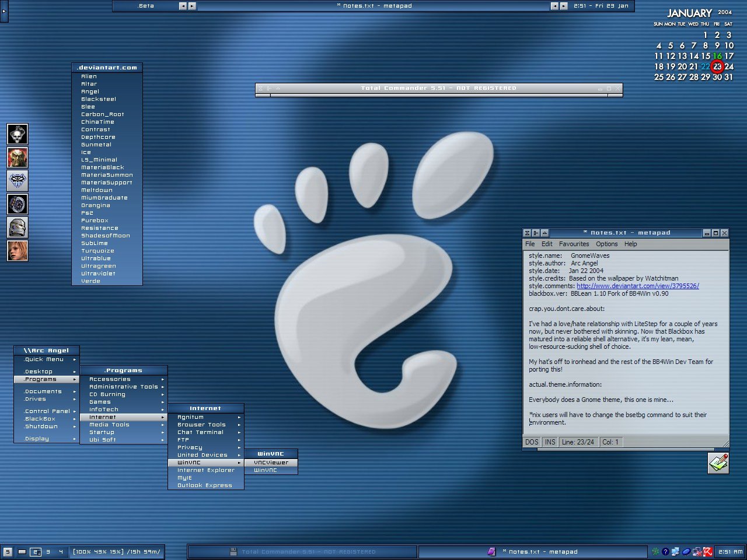
Task: Click Total Commander button in the taskbar
Action: (303, 551)
